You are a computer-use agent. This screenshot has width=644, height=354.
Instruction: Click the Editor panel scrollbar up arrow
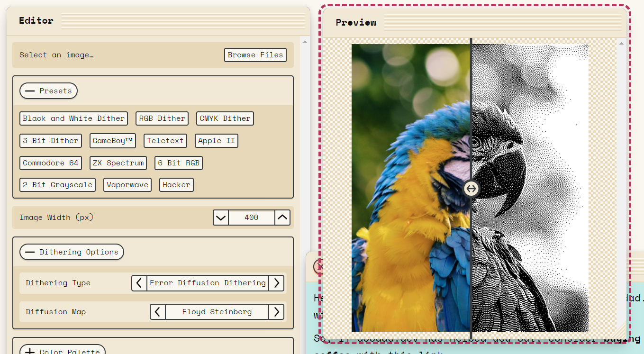[305, 42]
